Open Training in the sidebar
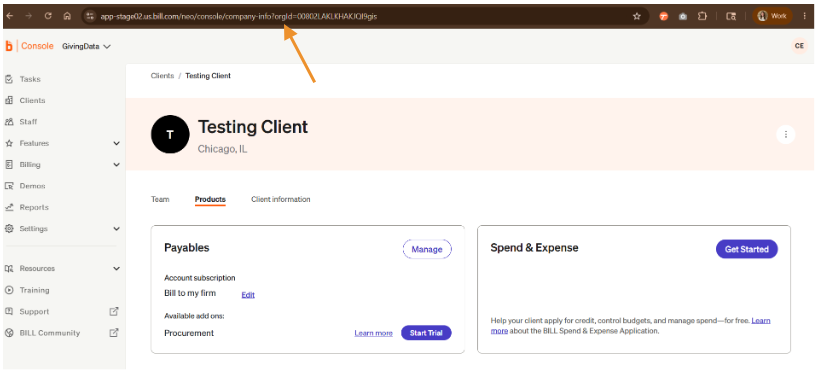 (34, 290)
